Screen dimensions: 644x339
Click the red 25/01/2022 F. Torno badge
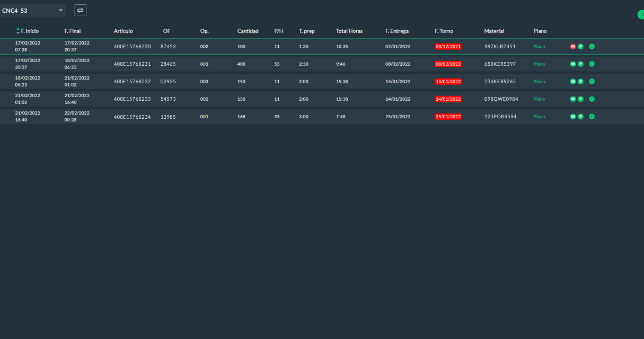[x=448, y=117]
